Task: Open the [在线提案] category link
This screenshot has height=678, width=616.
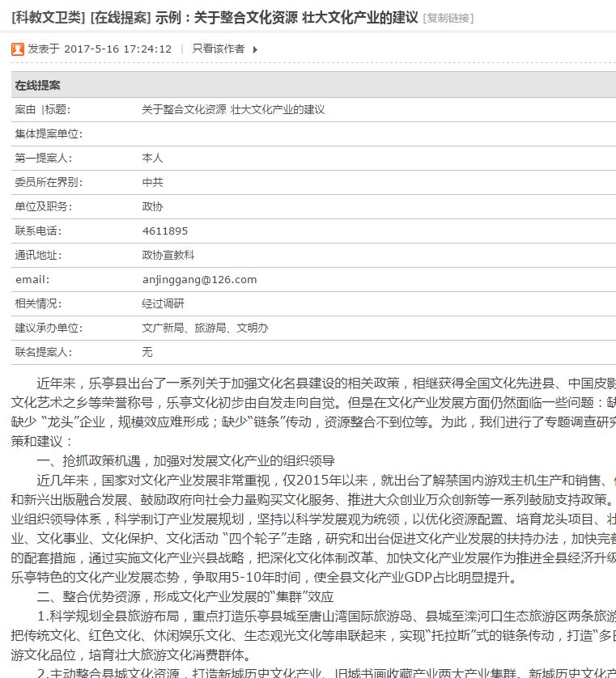Action: [x=121, y=18]
